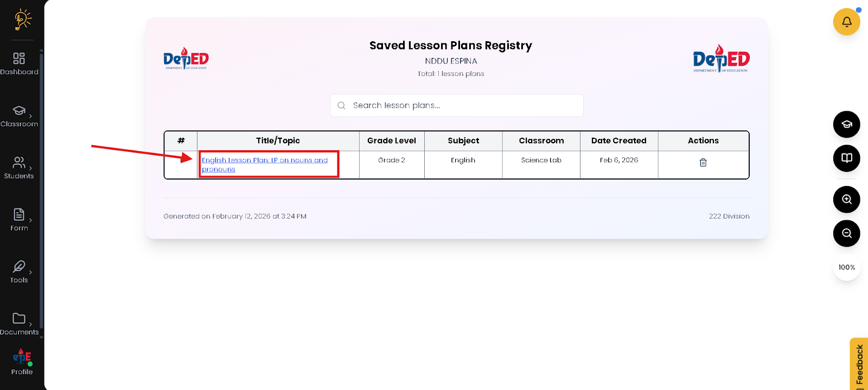Delete the lesson plan with the trash icon
The height and width of the screenshot is (390, 868).
tap(703, 162)
